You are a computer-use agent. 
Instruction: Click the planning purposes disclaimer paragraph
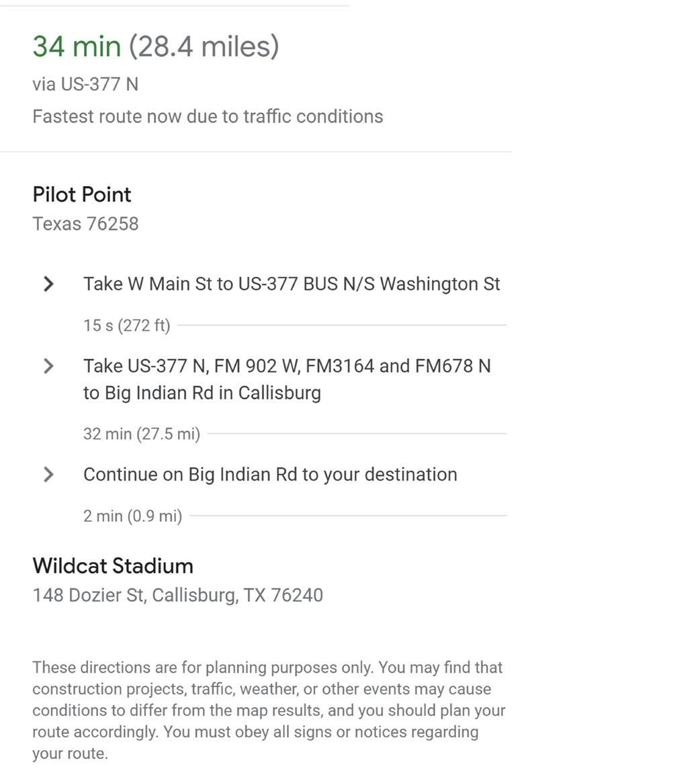(269, 710)
